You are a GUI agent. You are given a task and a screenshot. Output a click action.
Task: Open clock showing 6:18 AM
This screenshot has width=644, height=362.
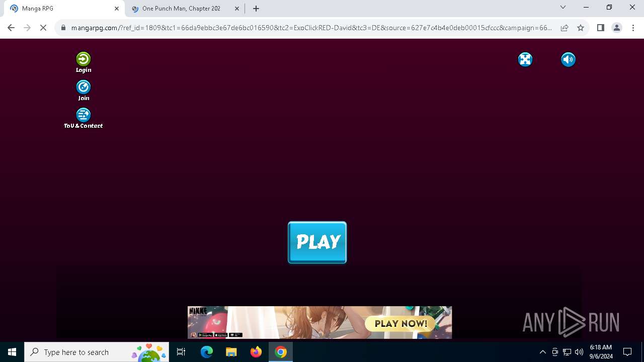click(x=601, y=352)
